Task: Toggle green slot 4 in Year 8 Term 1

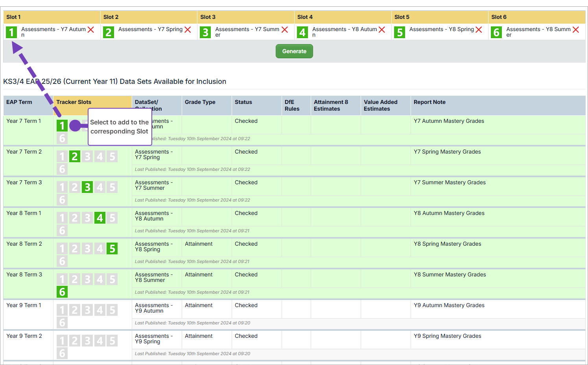Action: coord(100,218)
